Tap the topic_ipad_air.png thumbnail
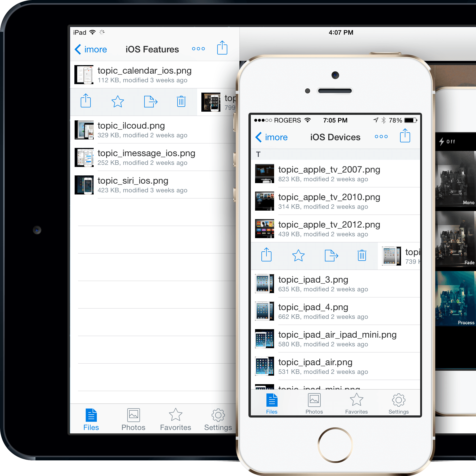Viewport: 476px width, 476px height. (265, 366)
